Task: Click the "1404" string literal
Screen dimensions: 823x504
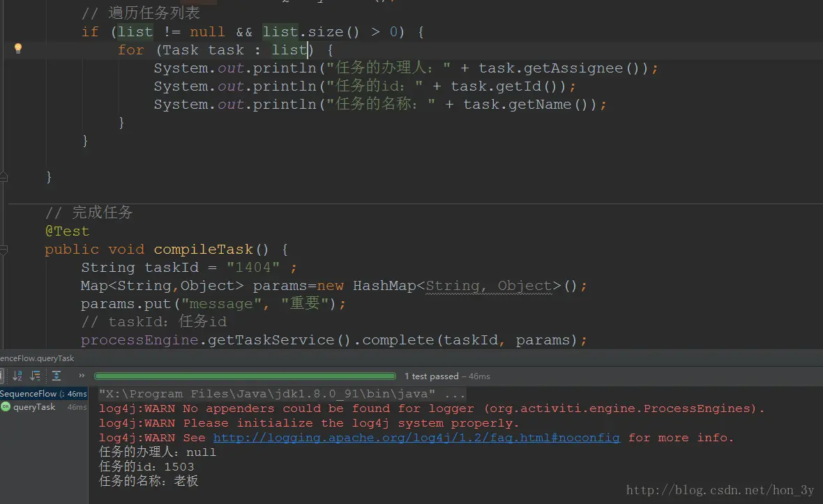Action: (x=253, y=268)
